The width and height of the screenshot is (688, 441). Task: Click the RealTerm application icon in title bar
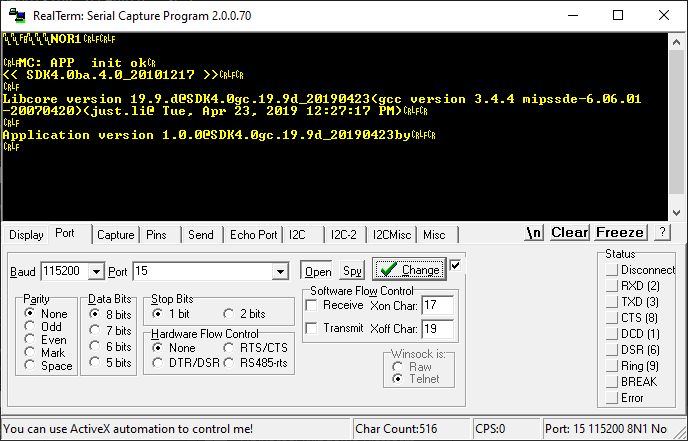pos(17,15)
